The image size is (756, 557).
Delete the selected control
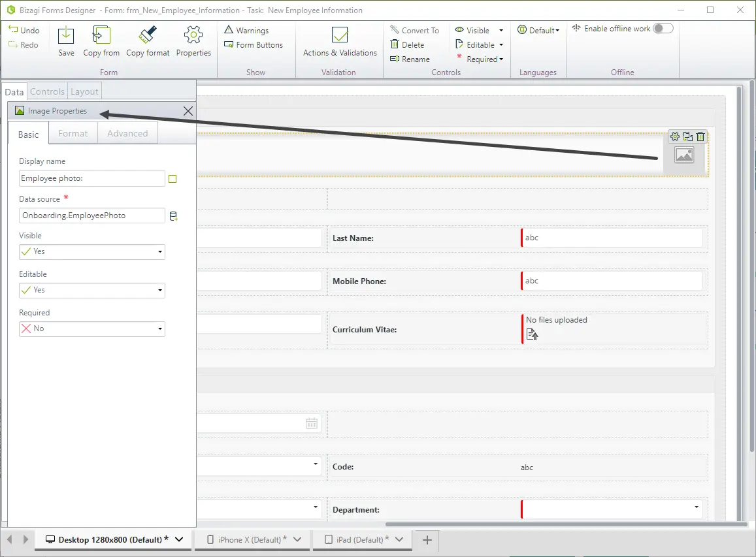(x=408, y=45)
